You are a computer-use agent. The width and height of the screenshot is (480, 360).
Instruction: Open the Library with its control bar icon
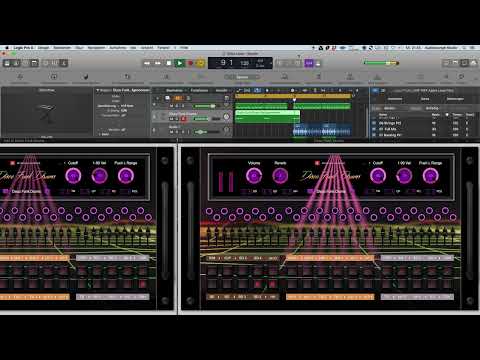point(7,63)
